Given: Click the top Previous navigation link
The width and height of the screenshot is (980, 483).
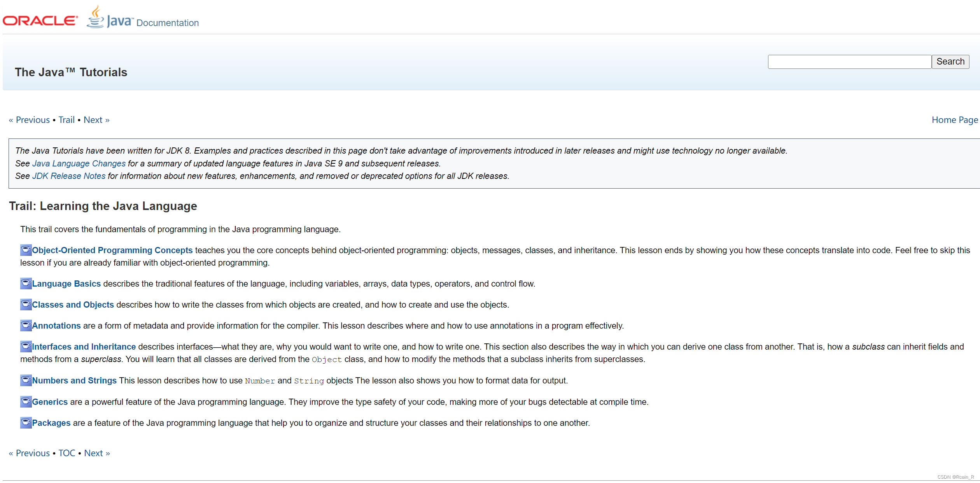Looking at the screenshot, I should [x=29, y=120].
